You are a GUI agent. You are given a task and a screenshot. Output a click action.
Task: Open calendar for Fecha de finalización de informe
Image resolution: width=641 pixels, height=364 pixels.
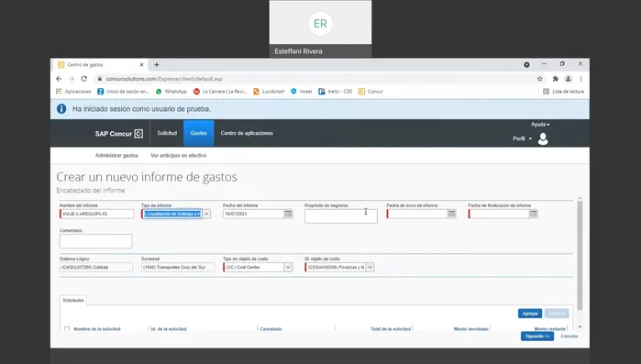pyautogui.click(x=534, y=214)
